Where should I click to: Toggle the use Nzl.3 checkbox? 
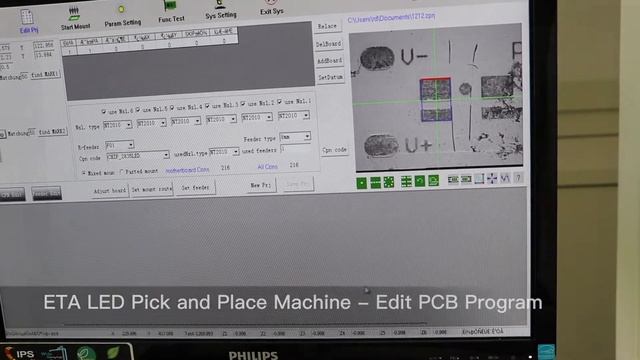coord(207,106)
